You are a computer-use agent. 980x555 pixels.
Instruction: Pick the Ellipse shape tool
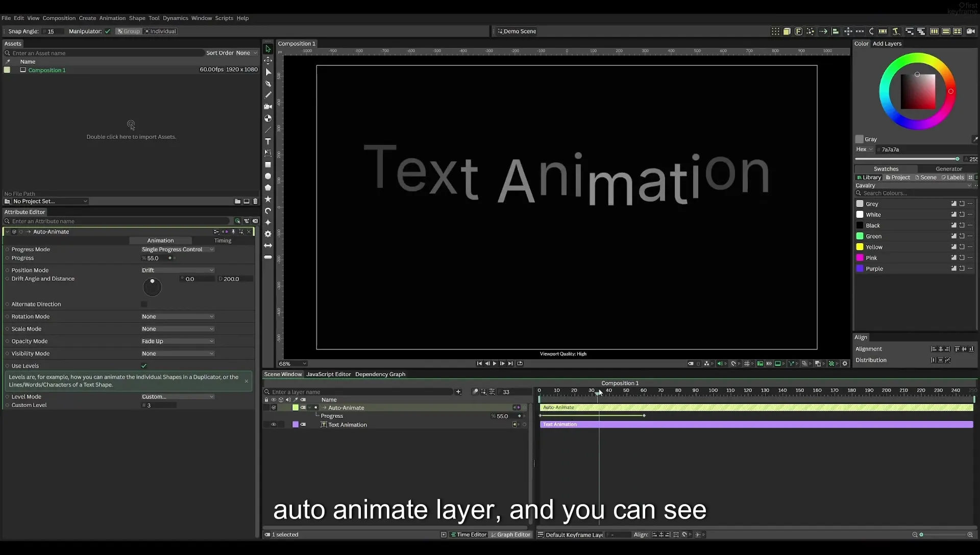click(268, 176)
